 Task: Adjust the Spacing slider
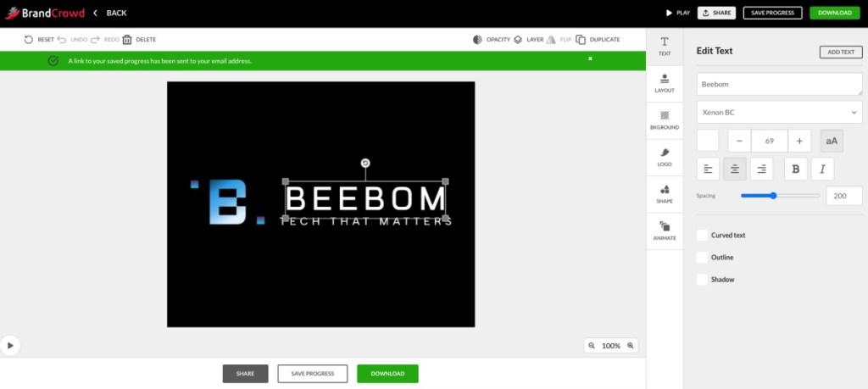click(780, 195)
